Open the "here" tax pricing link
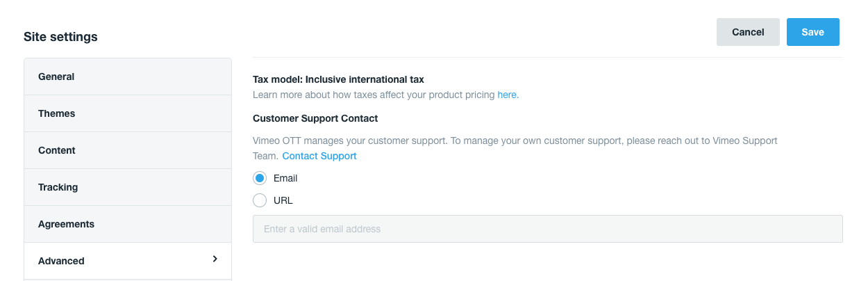Viewport: 868px width, 281px height. click(x=508, y=95)
